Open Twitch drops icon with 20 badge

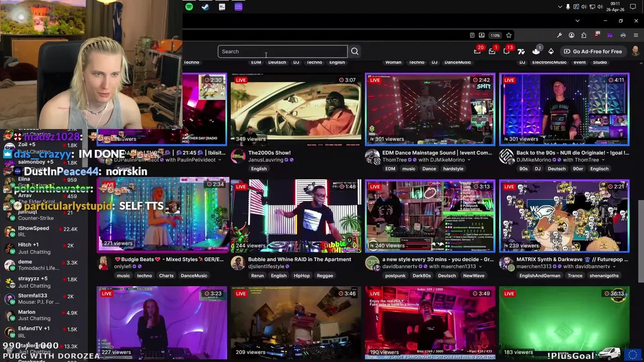478,50
